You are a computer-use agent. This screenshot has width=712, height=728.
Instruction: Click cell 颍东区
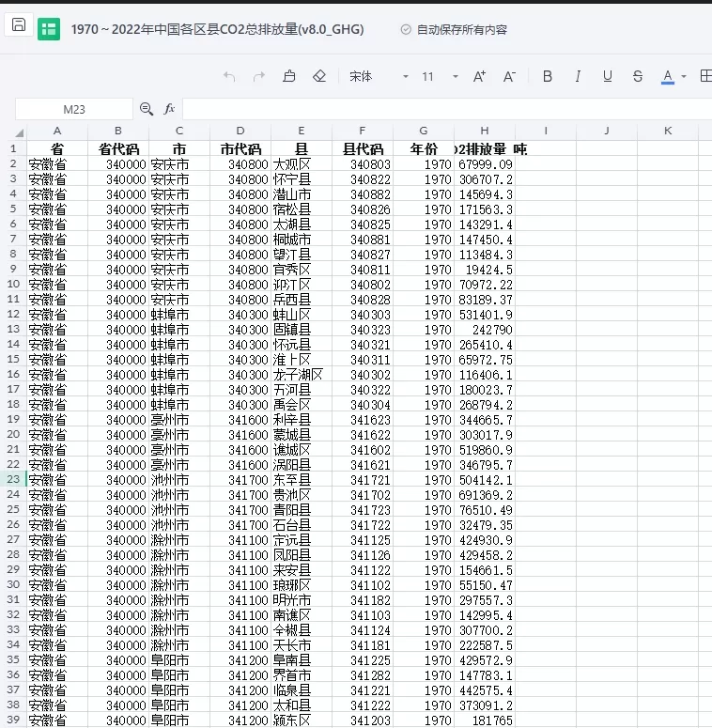click(x=302, y=720)
